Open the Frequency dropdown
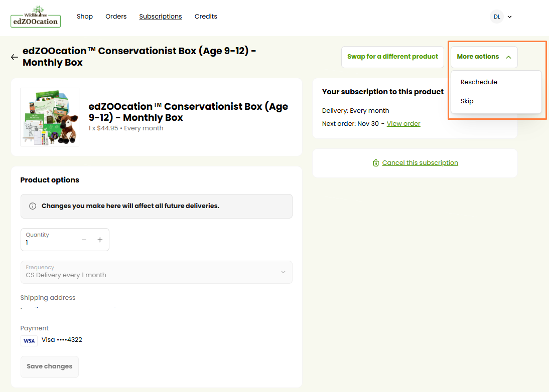This screenshot has height=392, width=549. (x=156, y=272)
